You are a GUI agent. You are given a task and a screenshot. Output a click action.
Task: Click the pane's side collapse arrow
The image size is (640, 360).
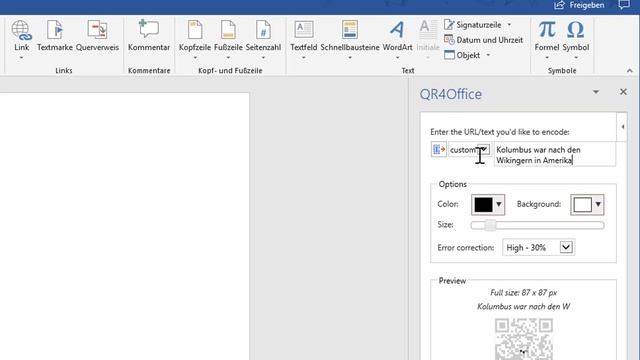tap(622, 127)
